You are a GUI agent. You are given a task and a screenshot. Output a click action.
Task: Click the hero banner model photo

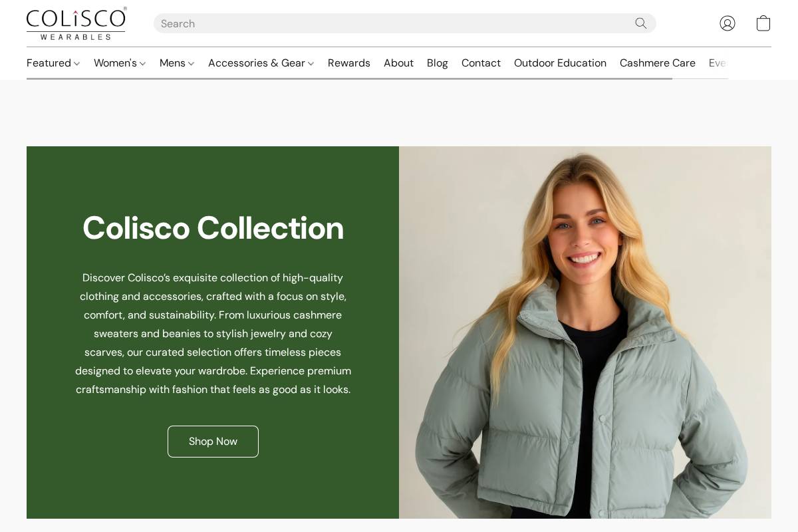point(585,332)
